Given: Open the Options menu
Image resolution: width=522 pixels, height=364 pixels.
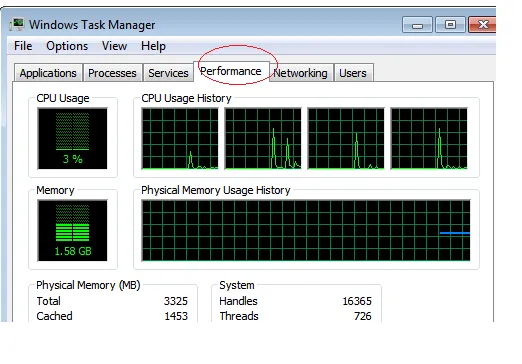Looking at the screenshot, I should (67, 46).
